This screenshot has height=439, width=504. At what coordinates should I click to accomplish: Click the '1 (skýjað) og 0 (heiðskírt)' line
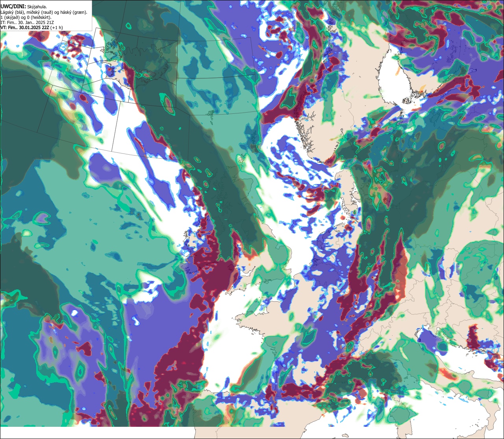coord(26,17)
